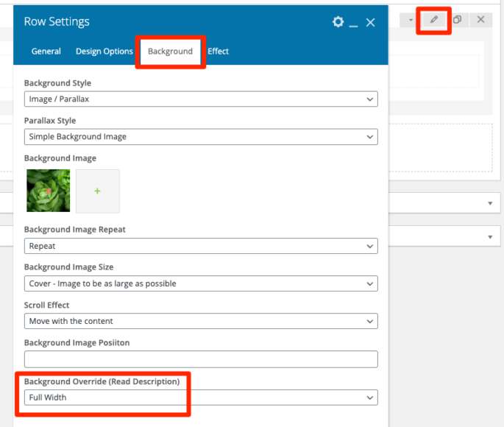Open the Scroll Effect dropdown

point(201,321)
